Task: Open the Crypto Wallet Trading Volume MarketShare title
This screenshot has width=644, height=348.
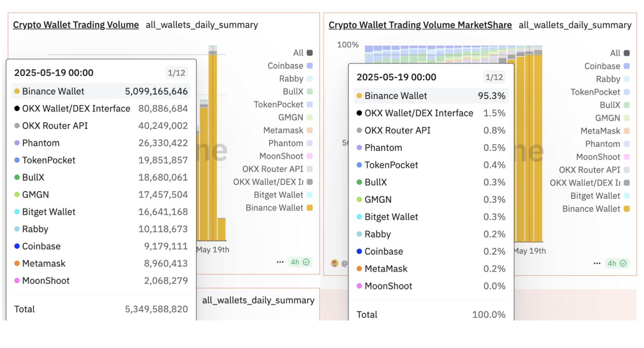Action: 420,25
